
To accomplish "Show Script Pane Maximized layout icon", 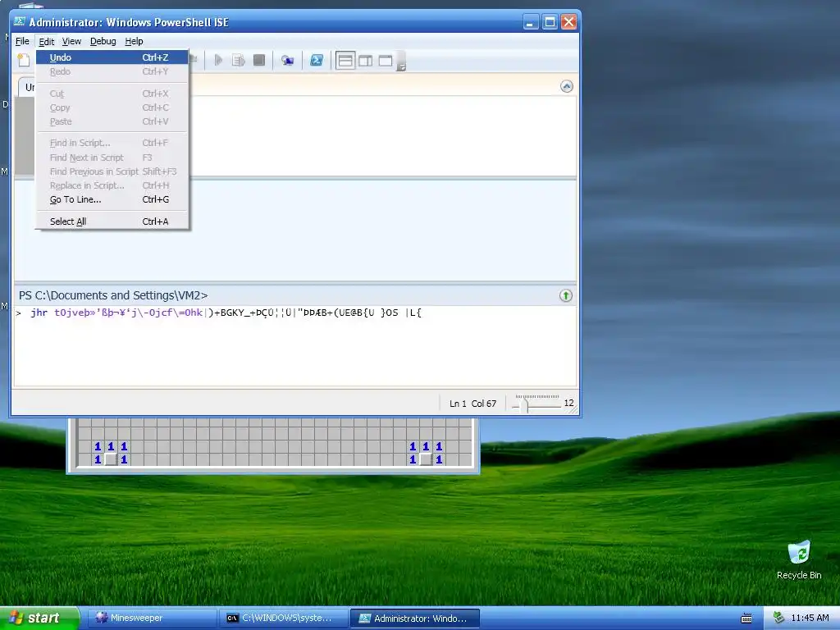I will pyautogui.click(x=386, y=61).
